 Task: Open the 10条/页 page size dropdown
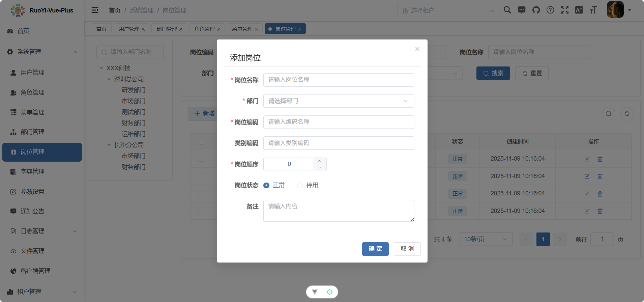486,239
